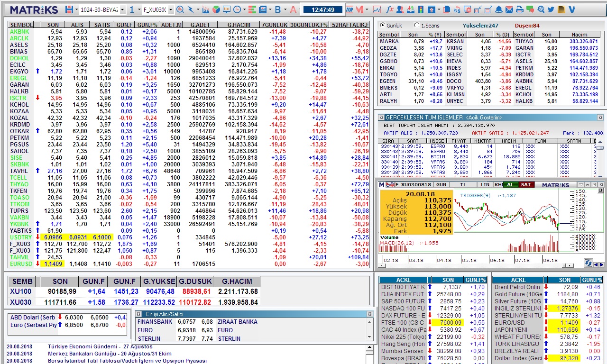Open the user account person icon
This screenshot has width=607, height=364.
pyautogui.click(x=400, y=9)
